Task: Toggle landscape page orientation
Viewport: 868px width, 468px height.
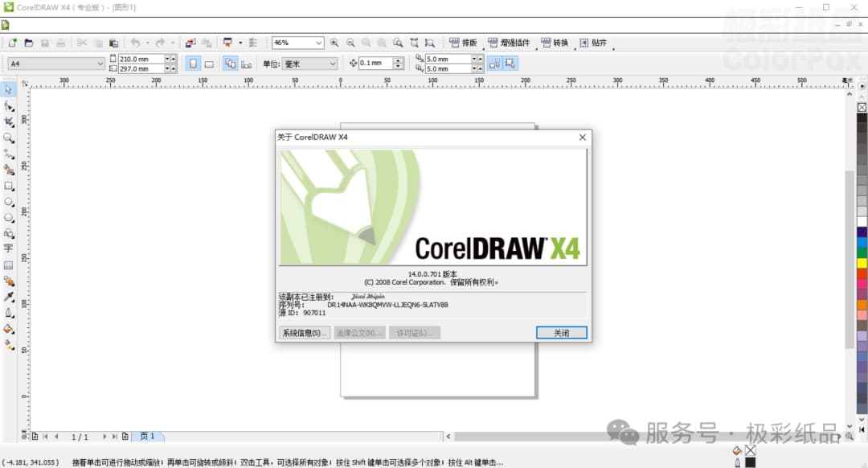Action: click(209, 64)
